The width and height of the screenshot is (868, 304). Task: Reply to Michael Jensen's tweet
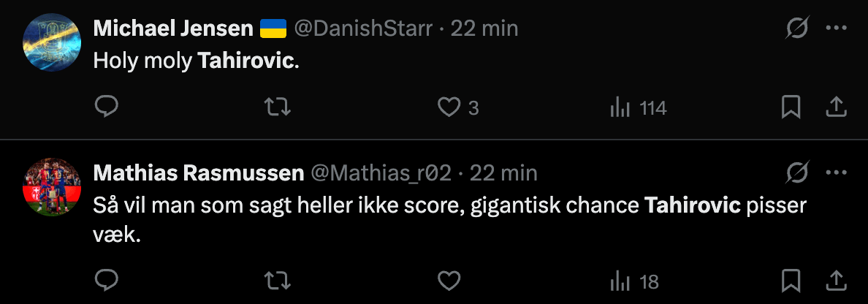(x=107, y=107)
